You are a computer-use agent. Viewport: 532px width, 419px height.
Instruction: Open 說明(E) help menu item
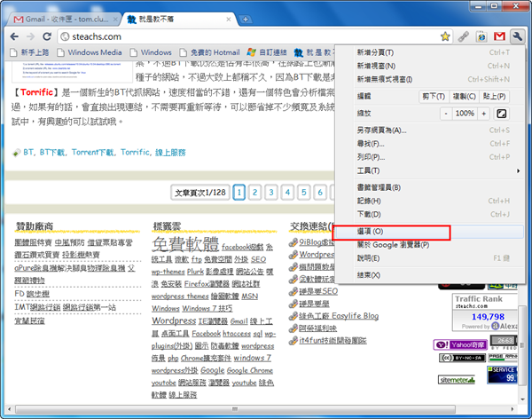(x=430, y=258)
